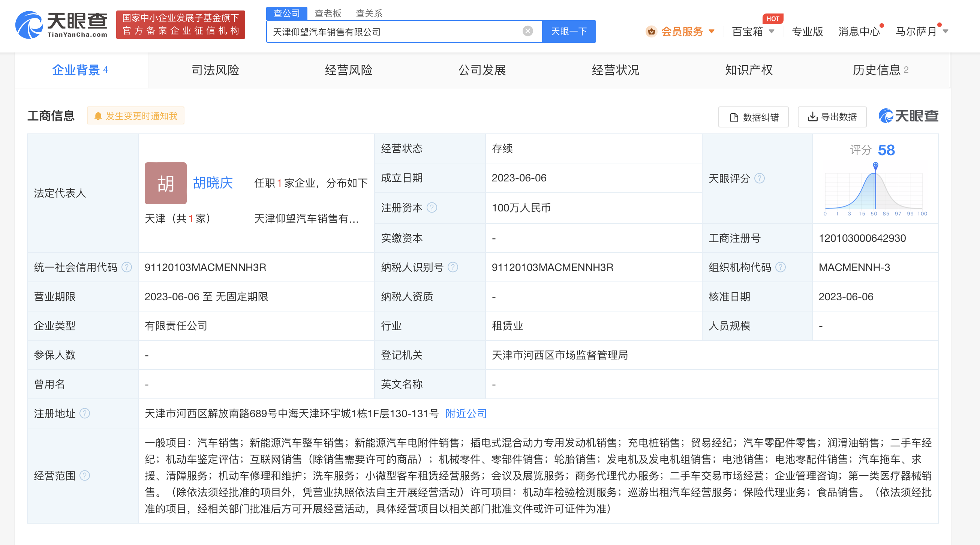The width and height of the screenshot is (980, 545).
Task: Open the 附近公司 link
Action: [x=466, y=413]
